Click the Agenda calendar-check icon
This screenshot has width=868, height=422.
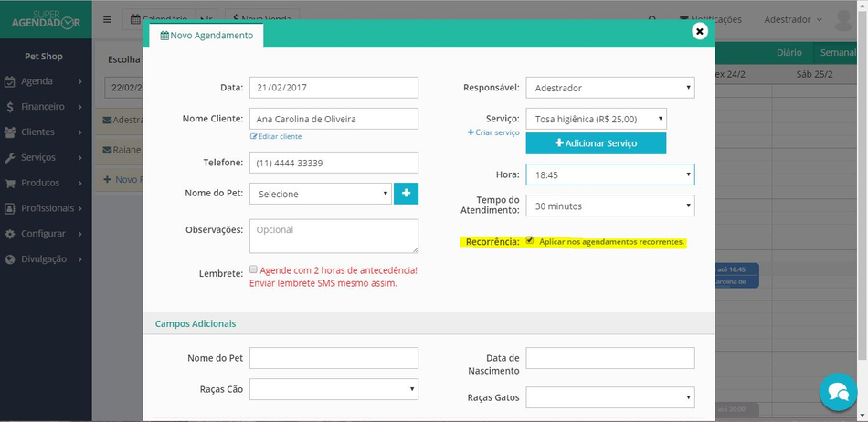10,81
